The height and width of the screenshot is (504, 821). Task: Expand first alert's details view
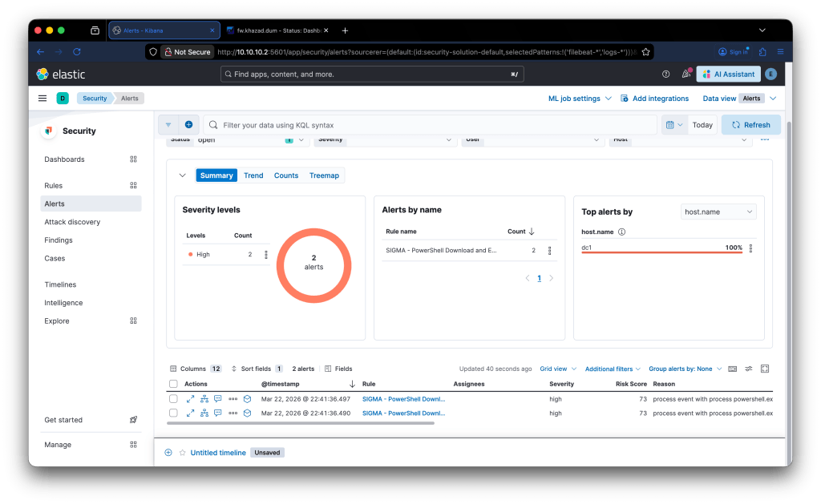point(190,398)
